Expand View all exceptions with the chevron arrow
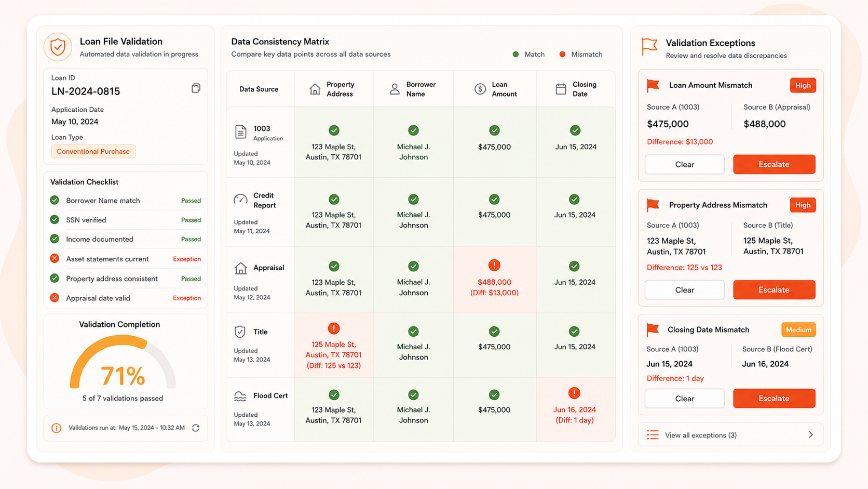 811,435
